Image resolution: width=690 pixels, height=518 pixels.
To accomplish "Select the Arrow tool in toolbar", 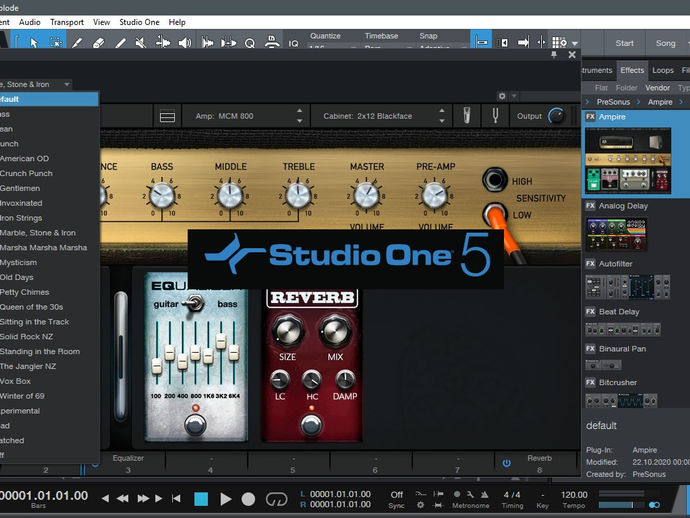I will [x=34, y=43].
